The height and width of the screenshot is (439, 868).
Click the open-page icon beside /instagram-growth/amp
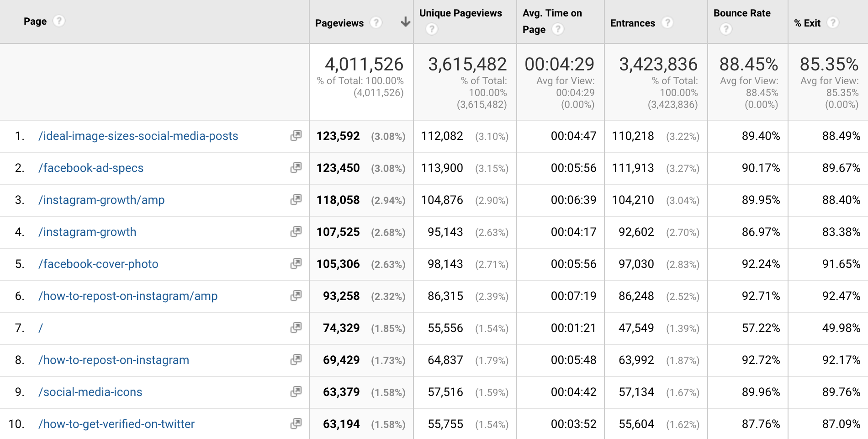point(296,200)
